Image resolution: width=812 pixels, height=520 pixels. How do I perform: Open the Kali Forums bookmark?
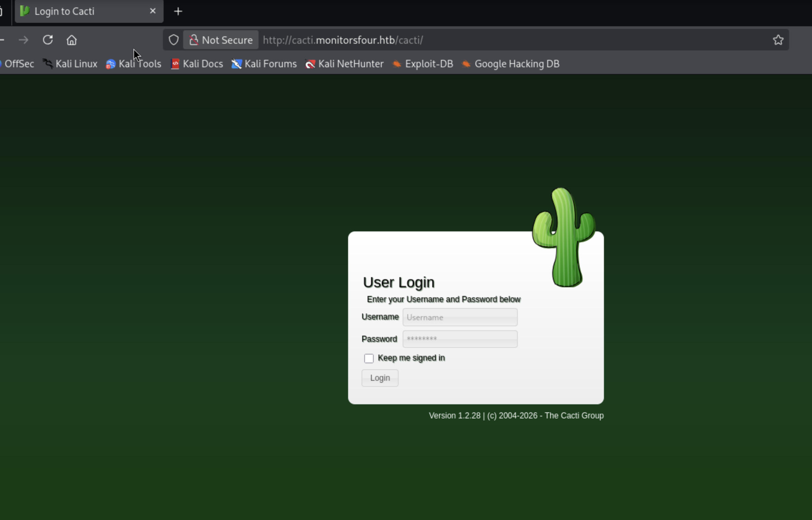[264, 64]
